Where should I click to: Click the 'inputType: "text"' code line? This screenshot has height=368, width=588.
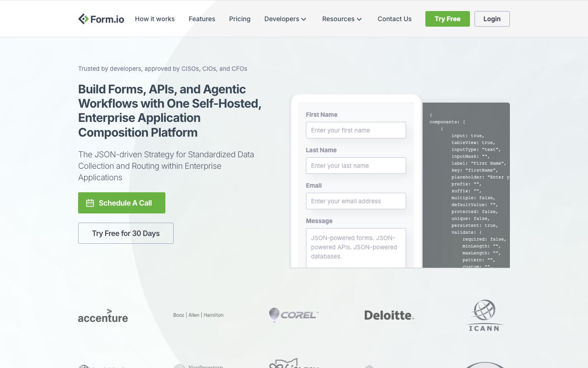[476, 149]
